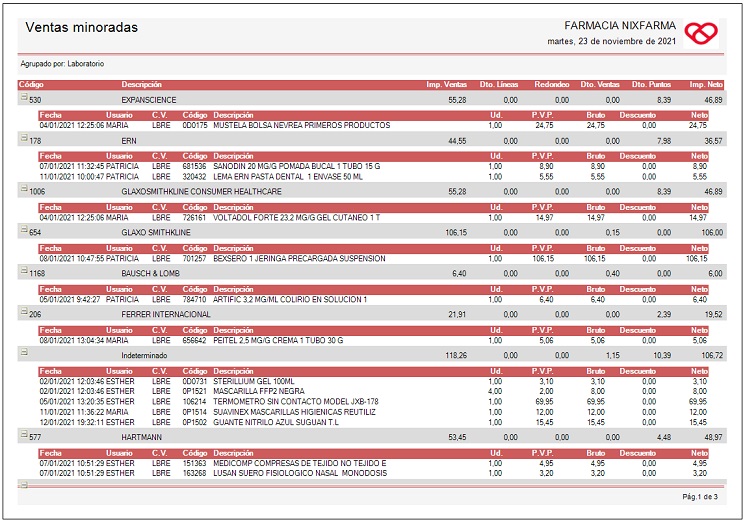
Task: Click product code 656642
Action: pos(195,341)
